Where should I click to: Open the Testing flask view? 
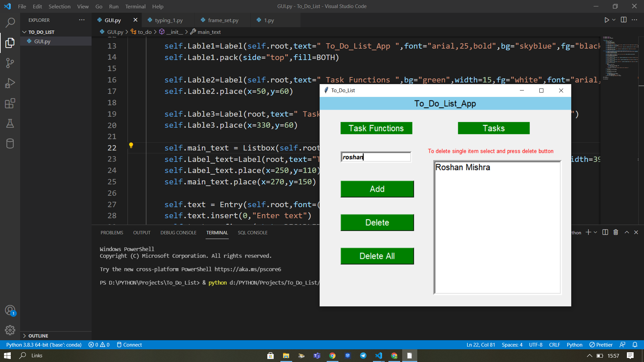click(10, 123)
